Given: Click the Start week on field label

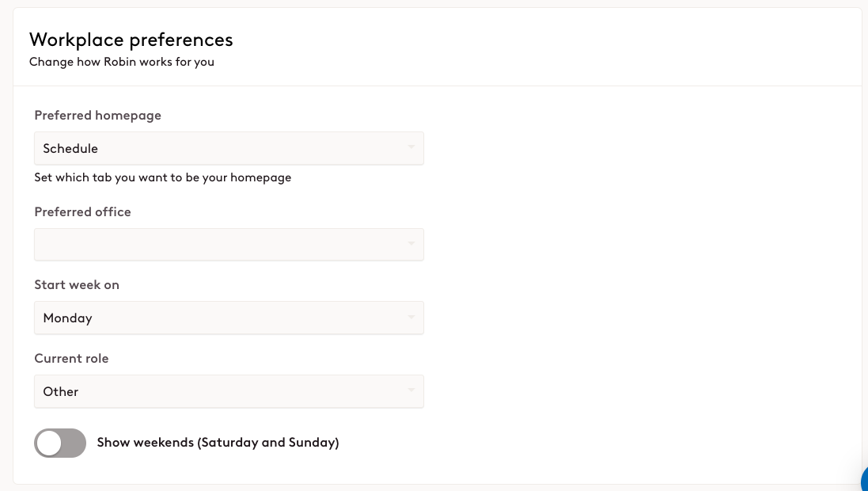Looking at the screenshot, I should pos(77,285).
